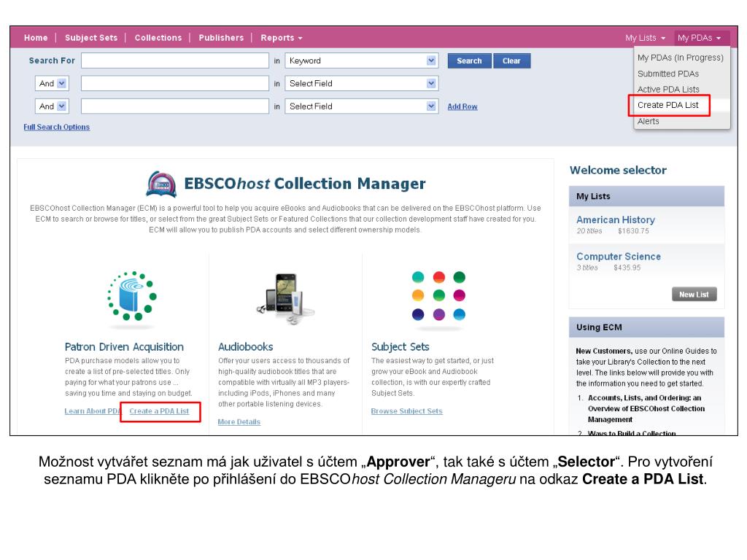Screen dimensions: 747x560
Task: Click the Audiobooks heading
Action: (x=245, y=347)
